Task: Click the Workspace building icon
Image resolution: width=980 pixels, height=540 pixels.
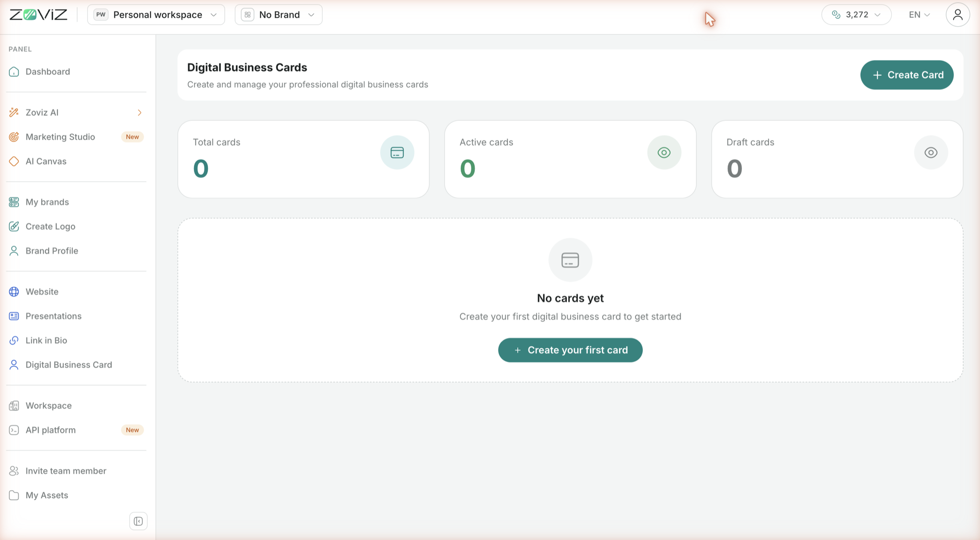Action: 14,405
